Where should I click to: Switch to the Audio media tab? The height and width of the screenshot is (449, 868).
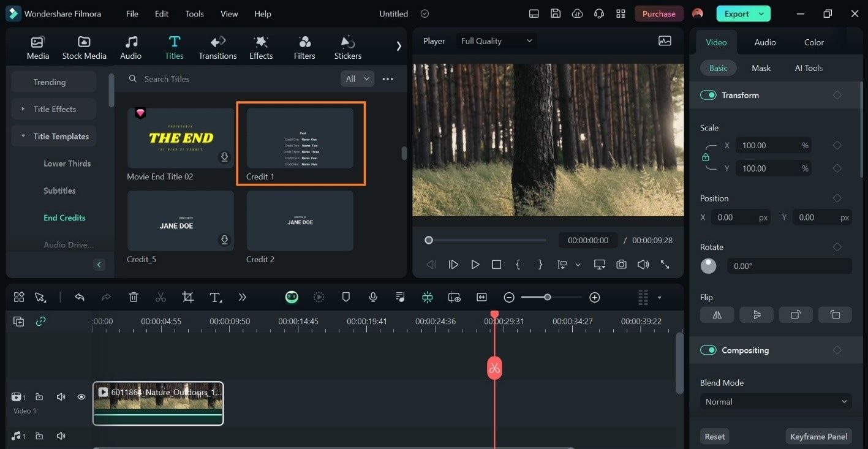coord(130,48)
